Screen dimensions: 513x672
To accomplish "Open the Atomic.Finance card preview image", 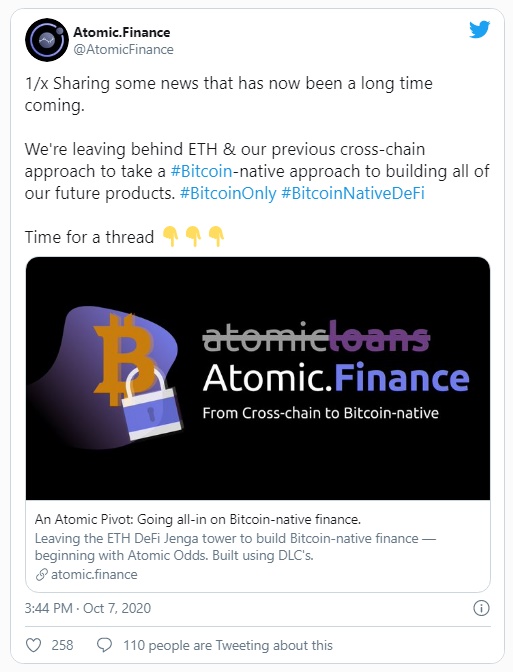I will pos(258,378).
